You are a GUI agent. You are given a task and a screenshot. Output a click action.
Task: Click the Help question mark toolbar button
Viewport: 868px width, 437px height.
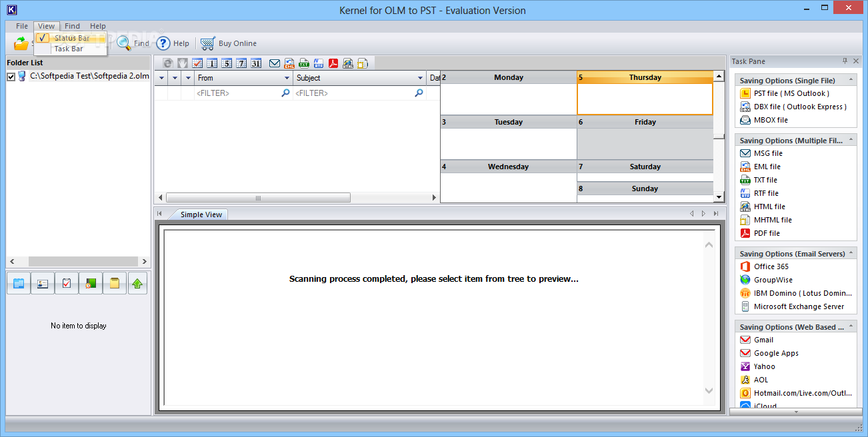tap(173, 43)
